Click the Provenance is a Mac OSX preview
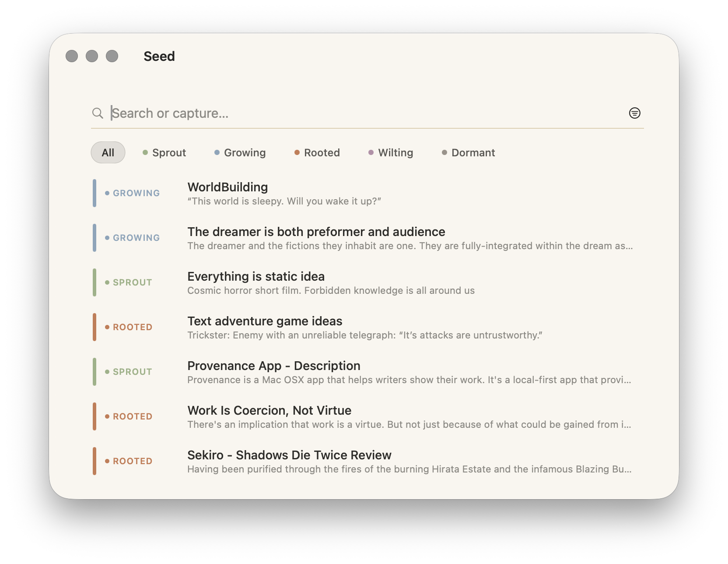728x564 pixels. (409, 380)
